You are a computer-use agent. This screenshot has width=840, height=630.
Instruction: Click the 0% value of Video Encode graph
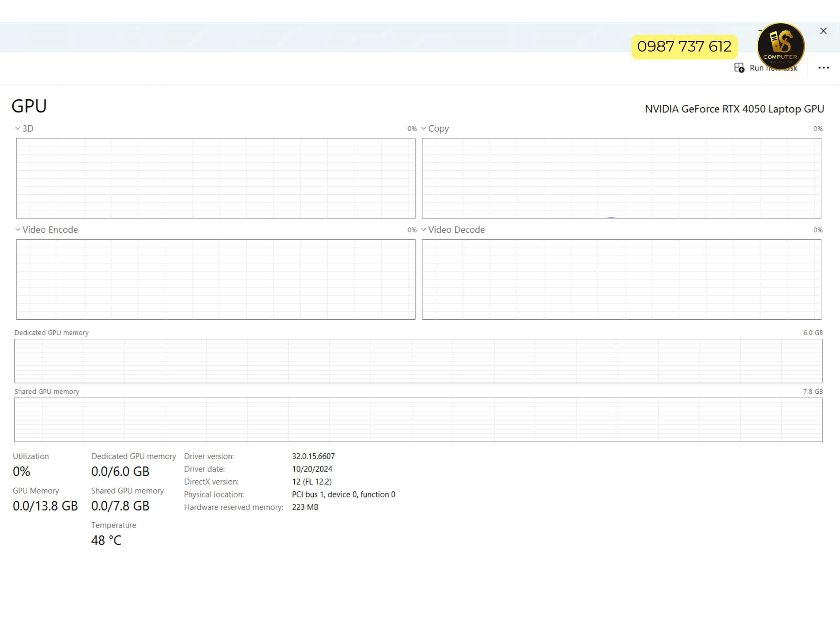tap(412, 230)
